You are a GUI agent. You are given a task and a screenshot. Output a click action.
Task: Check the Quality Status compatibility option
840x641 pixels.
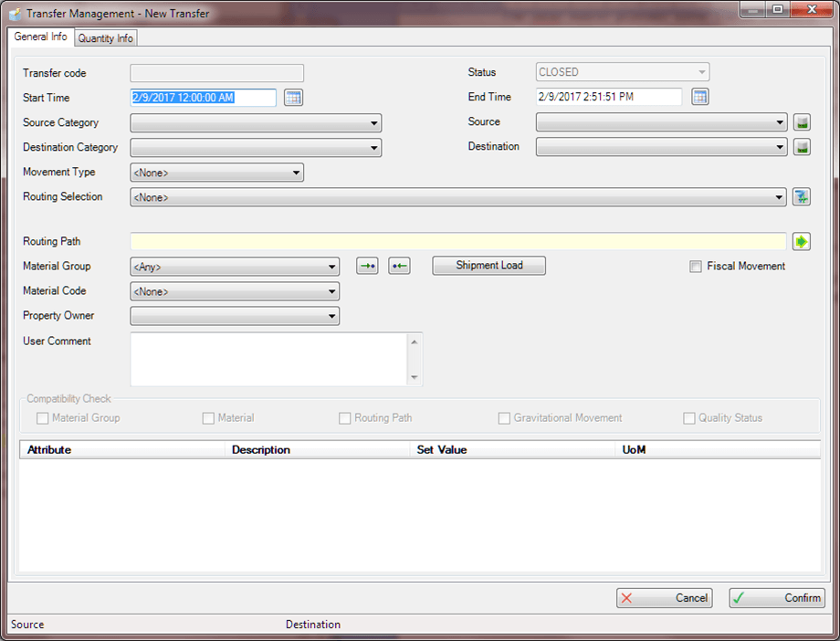(689, 417)
